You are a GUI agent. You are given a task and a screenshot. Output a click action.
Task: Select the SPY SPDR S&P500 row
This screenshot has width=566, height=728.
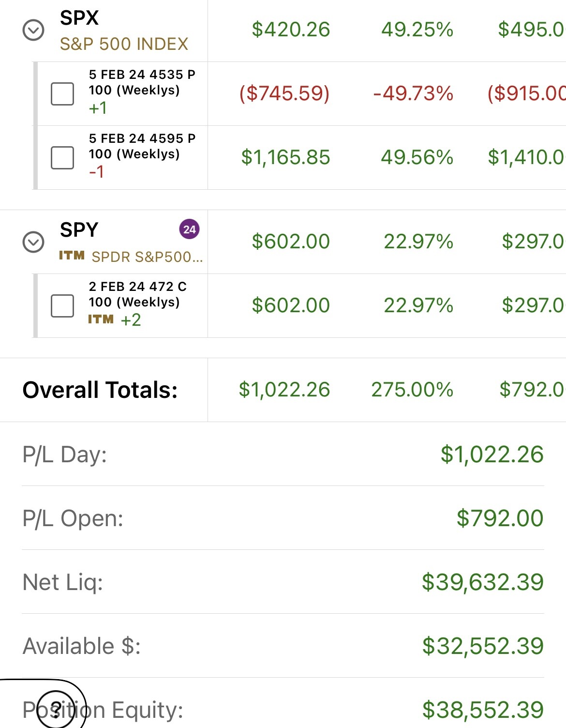[283, 242]
